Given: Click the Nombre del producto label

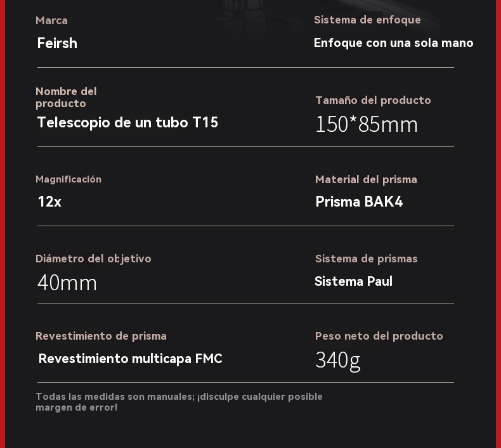Looking at the screenshot, I should pyautogui.click(x=66, y=97).
